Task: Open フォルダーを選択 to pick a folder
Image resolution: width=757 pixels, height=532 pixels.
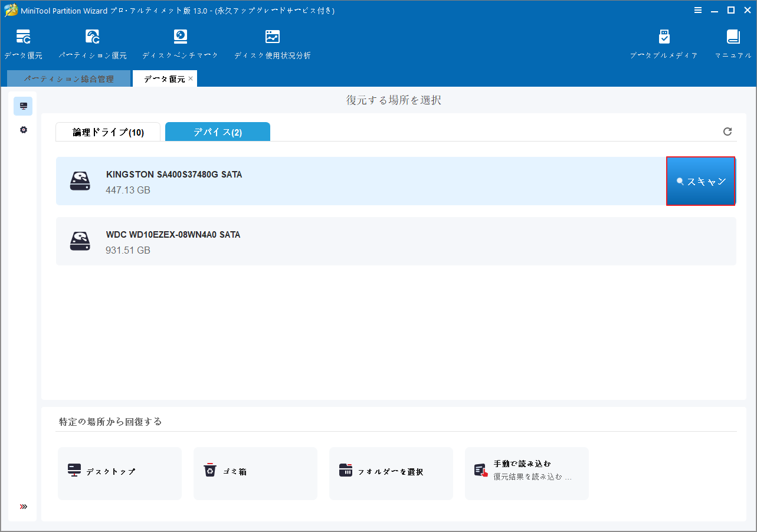Action: tap(391, 472)
